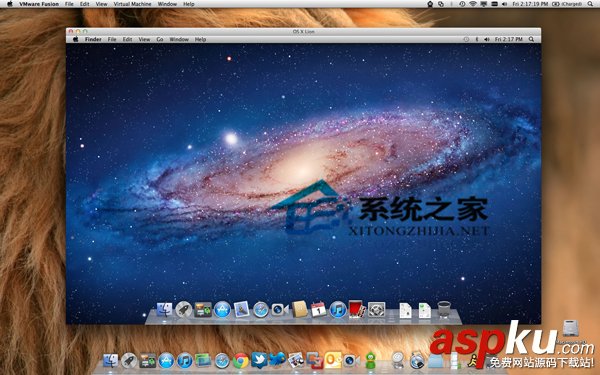Click OS X Lion window title bar
600x375 pixels.
[x=303, y=31]
